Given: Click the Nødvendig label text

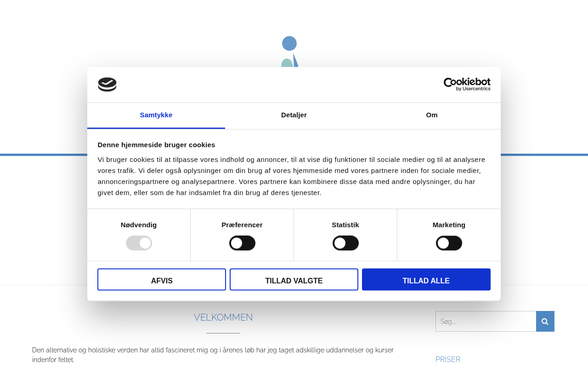Looking at the screenshot, I should pyautogui.click(x=139, y=225).
